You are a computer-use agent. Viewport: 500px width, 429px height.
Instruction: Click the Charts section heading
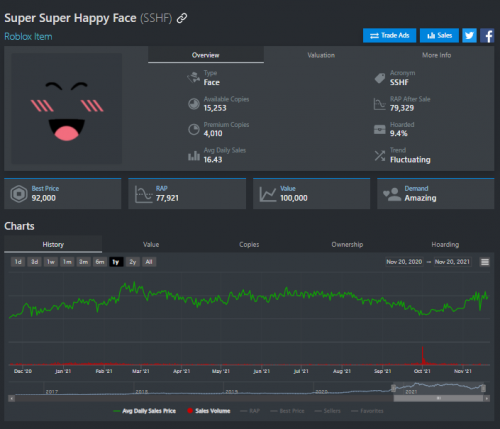[19, 226]
